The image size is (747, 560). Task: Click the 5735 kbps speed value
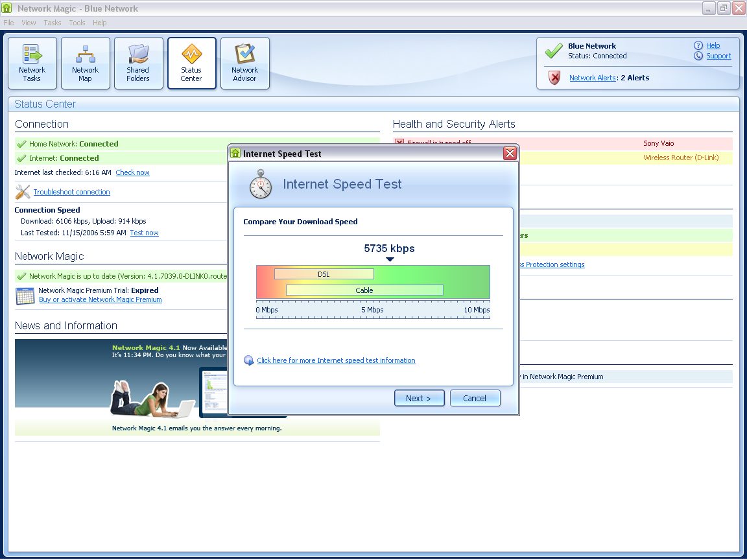pyautogui.click(x=389, y=248)
